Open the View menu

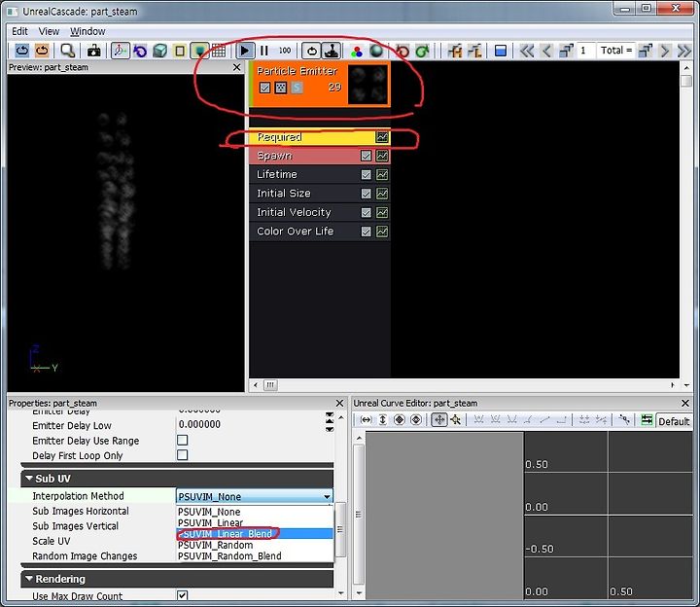49,31
